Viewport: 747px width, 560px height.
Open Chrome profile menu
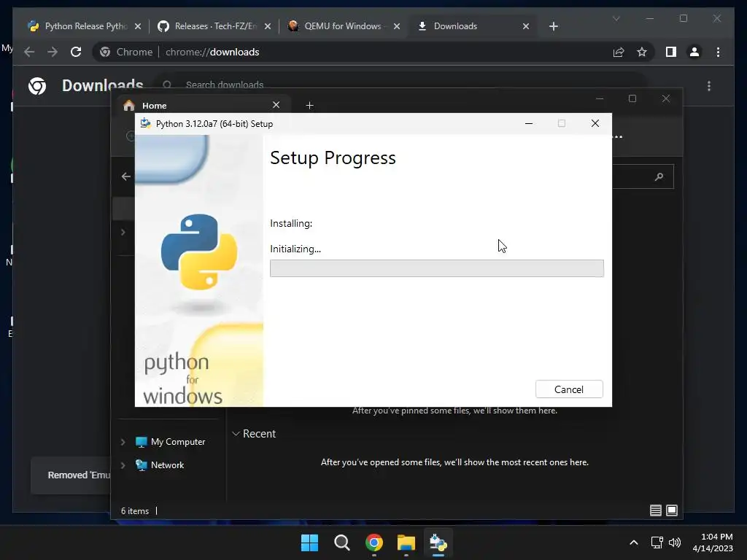click(x=694, y=52)
